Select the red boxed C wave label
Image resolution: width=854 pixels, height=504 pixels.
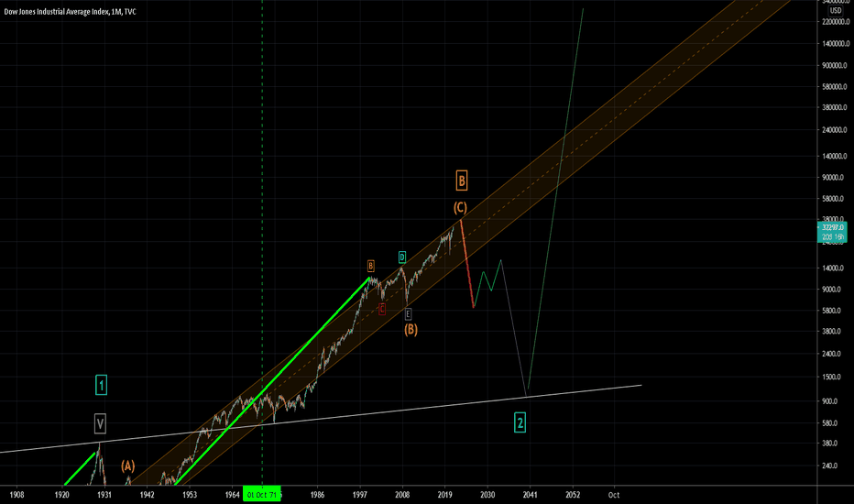point(382,309)
